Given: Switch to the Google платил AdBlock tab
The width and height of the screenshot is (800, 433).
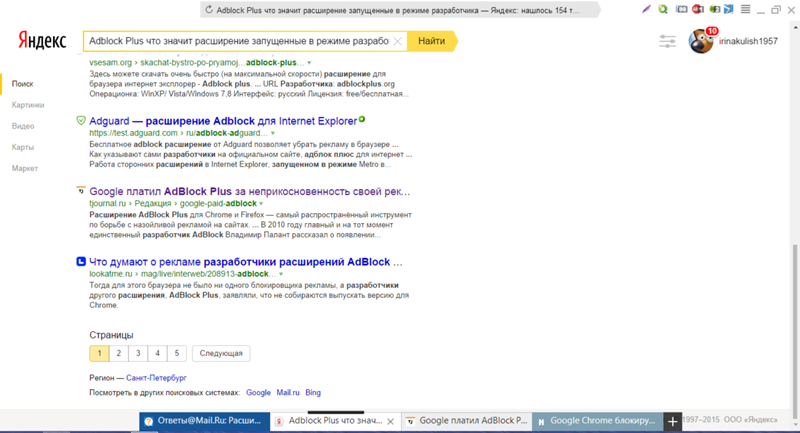Looking at the screenshot, I should click(x=467, y=421).
